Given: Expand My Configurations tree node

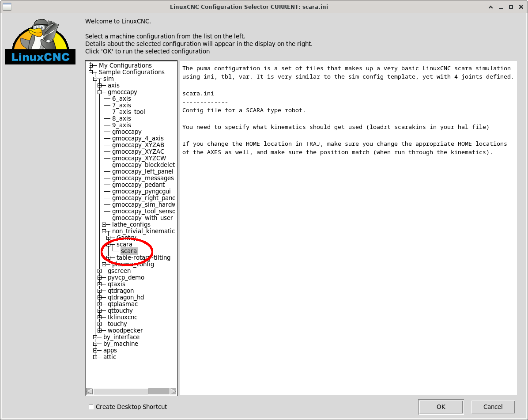Looking at the screenshot, I should (91, 66).
